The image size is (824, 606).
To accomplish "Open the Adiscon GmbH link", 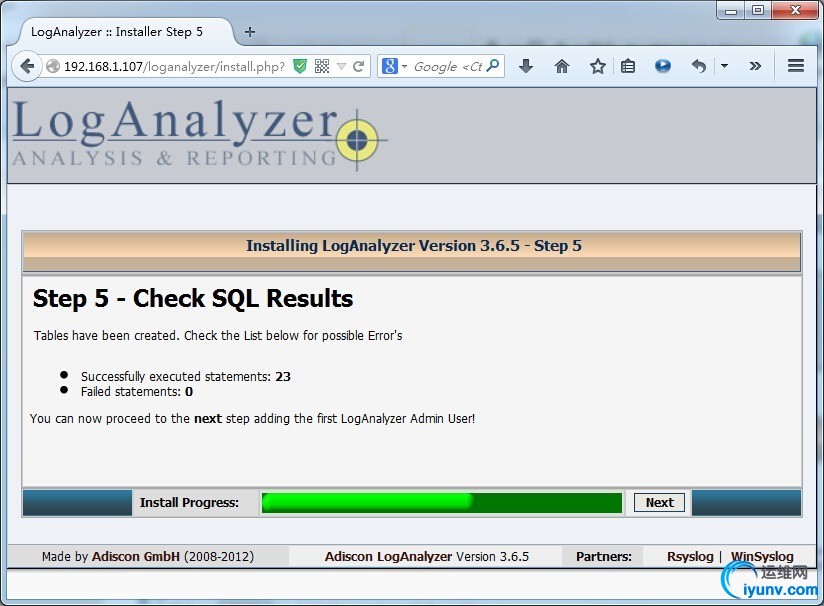I will pyautogui.click(x=136, y=557).
